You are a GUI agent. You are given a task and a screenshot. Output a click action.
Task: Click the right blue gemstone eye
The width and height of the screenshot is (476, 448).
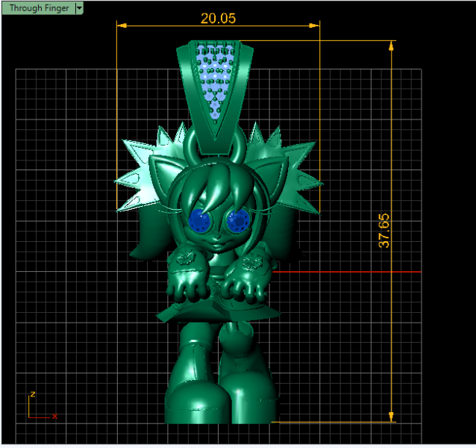point(238,221)
